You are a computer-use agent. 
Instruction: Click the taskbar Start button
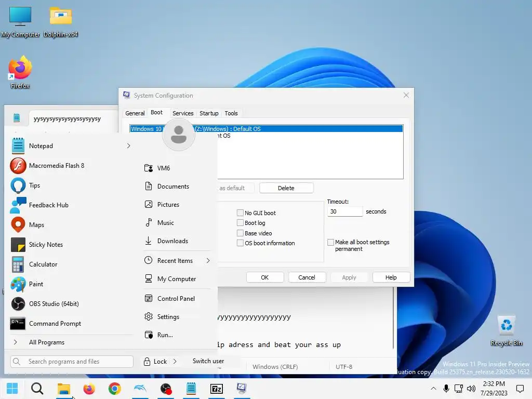pos(12,389)
